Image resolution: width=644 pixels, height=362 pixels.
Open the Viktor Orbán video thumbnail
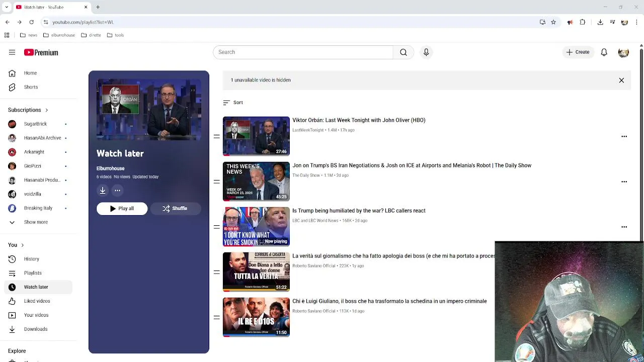coord(256,136)
